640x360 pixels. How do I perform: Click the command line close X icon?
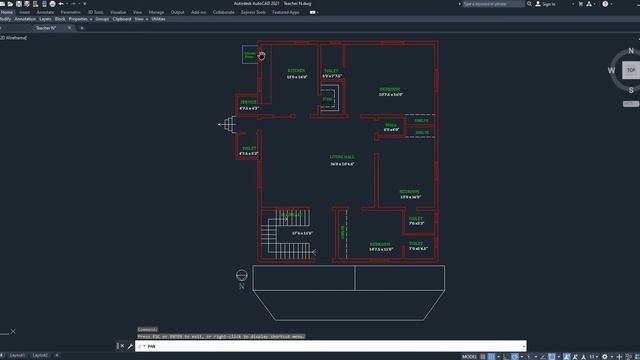click(x=122, y=346)
